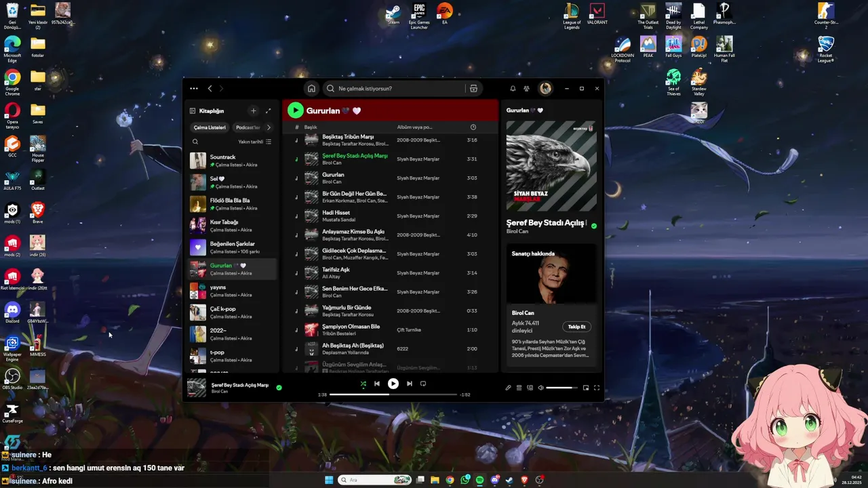The width and height of the screenshot is (868, 488).
Task: Seek on the song progress bar
Action: pos(393,394)
